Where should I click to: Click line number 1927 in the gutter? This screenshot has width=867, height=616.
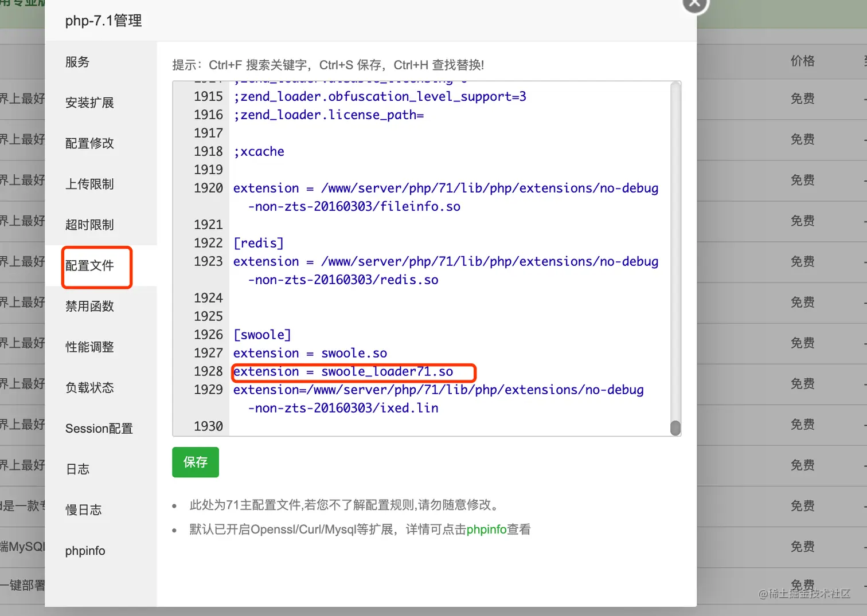click(208, 353)
